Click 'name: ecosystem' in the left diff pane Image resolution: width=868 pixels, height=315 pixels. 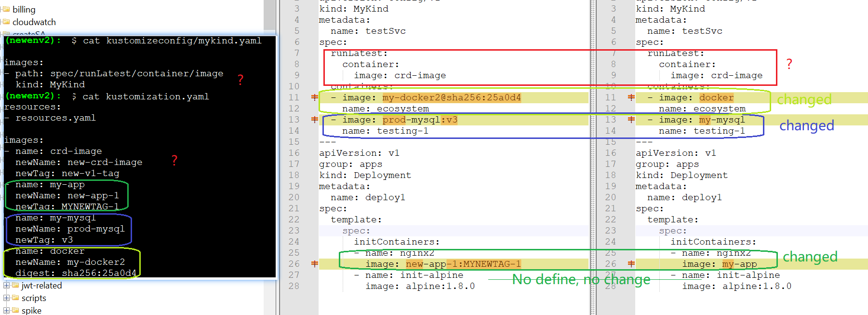click(x=386, y=109)
